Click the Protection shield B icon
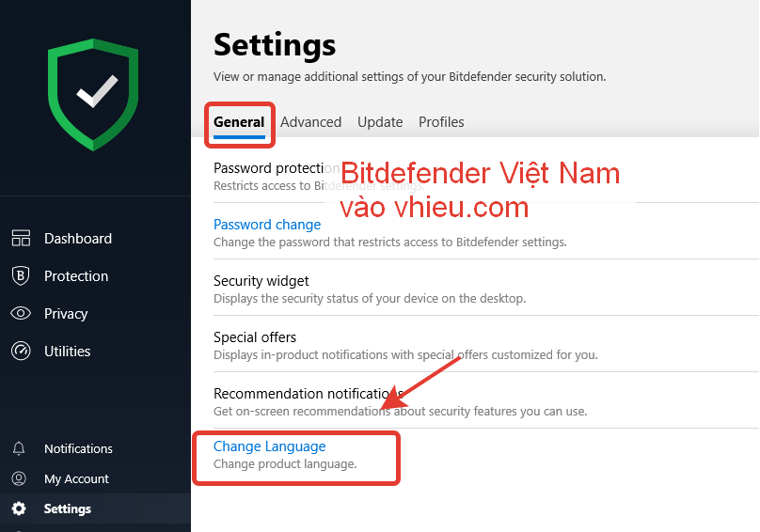Screen dimensions: 760x532 [21, 275]
